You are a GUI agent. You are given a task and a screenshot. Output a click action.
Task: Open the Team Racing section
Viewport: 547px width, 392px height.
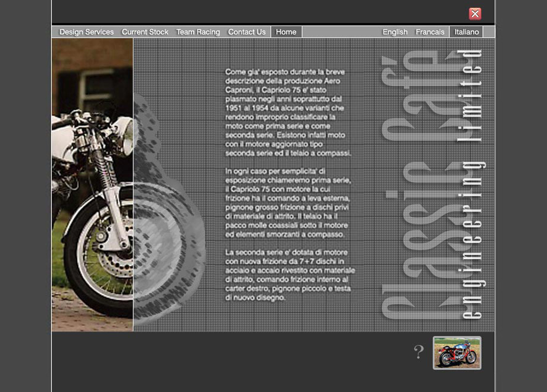click(x=198, y=32)
